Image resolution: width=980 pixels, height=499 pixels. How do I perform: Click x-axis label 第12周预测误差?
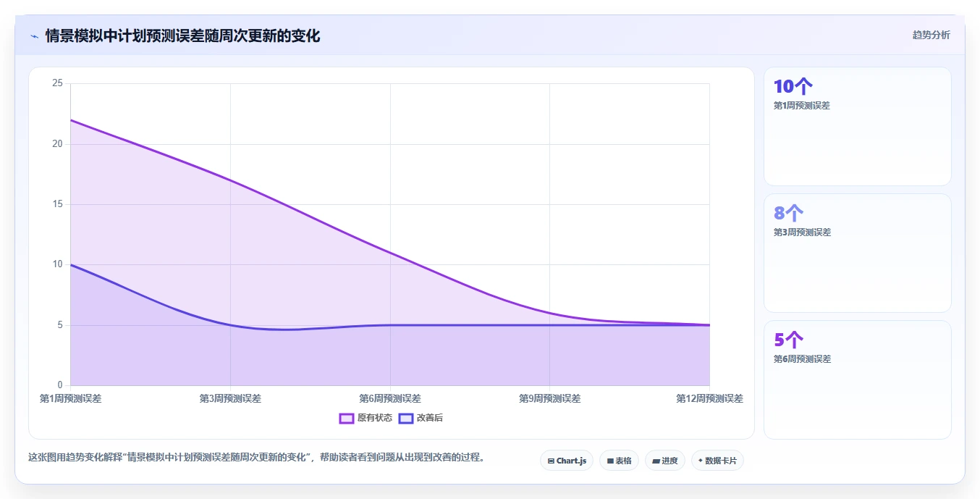(x=709, y=398)
